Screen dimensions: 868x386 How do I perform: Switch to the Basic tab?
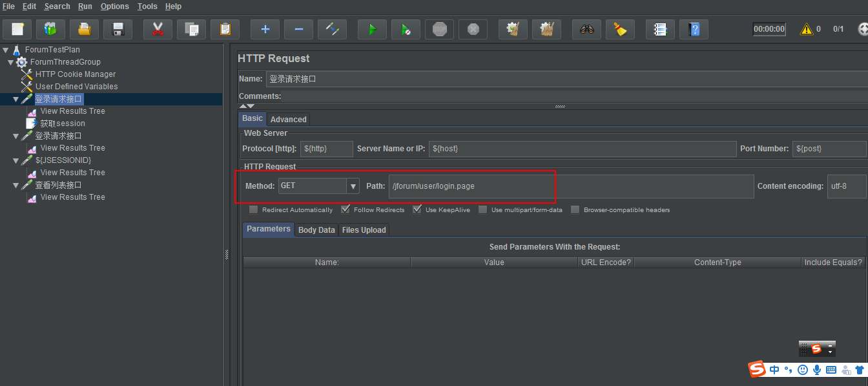pos(253,118)
